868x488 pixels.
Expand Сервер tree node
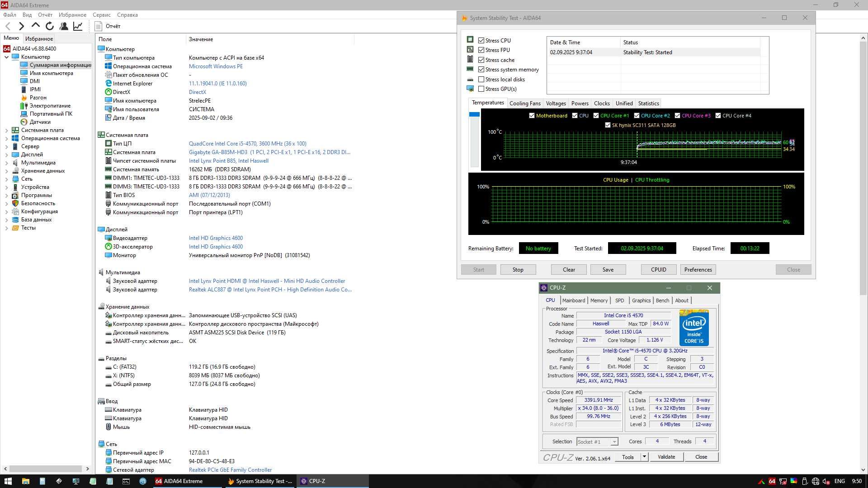coord(6,146)
